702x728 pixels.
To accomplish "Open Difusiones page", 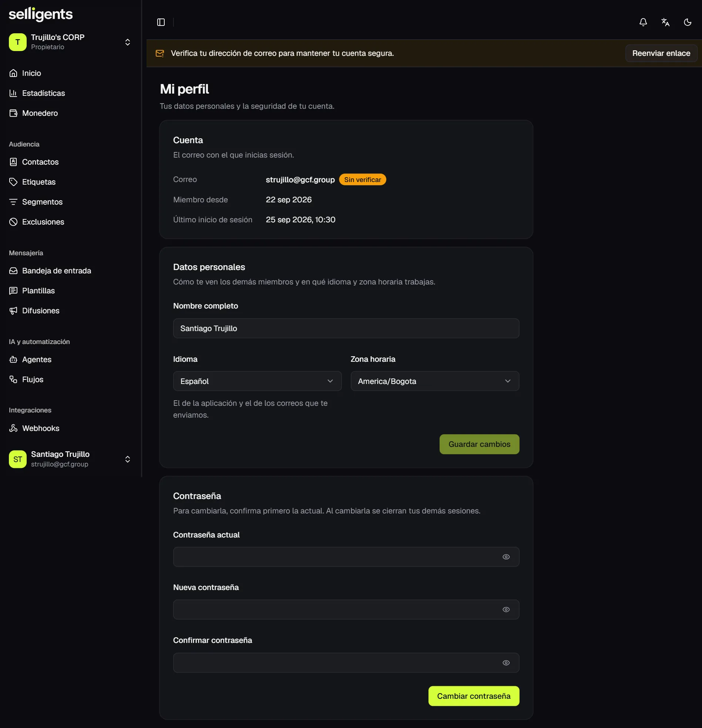I will point(71,311).
